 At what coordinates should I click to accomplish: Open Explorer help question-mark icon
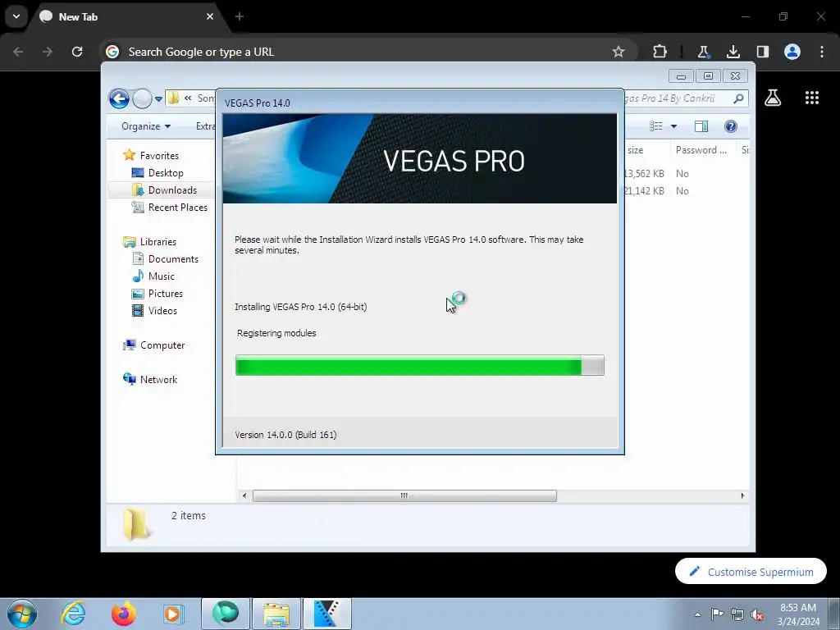point(730,126)
